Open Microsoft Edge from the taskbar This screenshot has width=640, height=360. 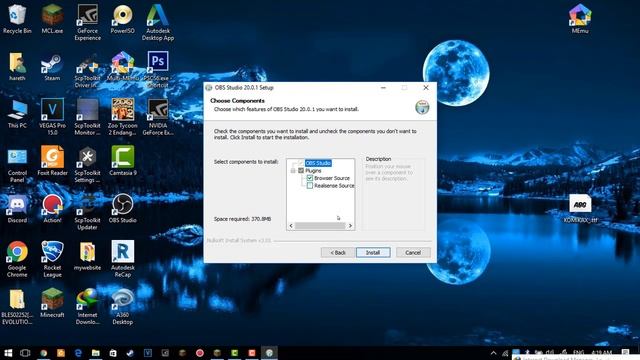point(78,353)
